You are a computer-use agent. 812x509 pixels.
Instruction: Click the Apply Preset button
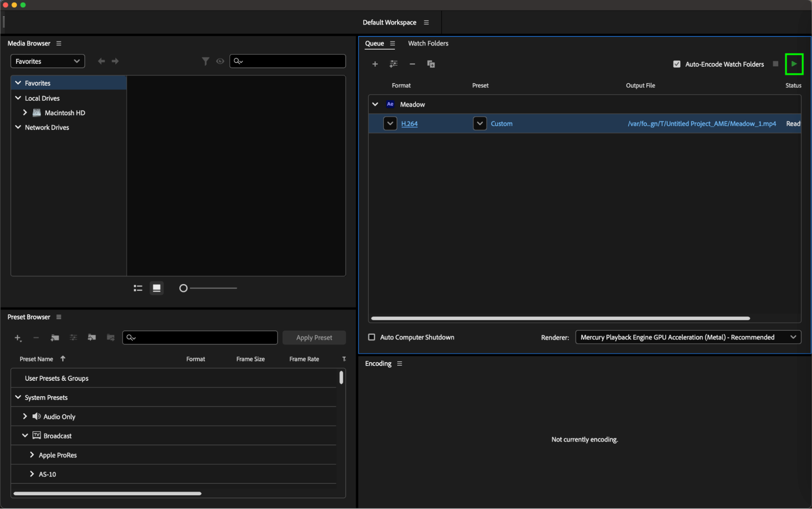click(x=314, y=338)
